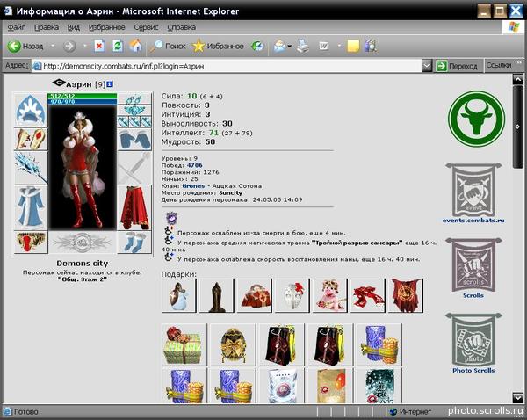Click the Интернет zone status bar entry

pyautogui.click(x=411, y=411)
